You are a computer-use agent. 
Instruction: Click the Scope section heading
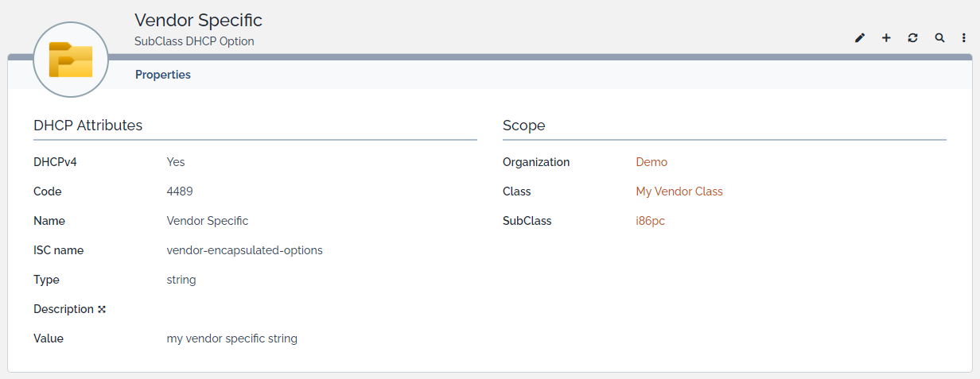pyautogui.click(x=524, y=126)
